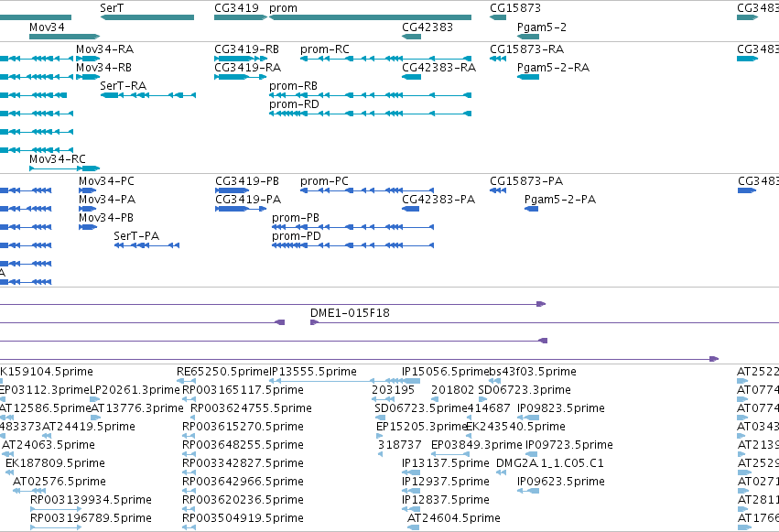Select the AT24419.5prime EST

47,436
